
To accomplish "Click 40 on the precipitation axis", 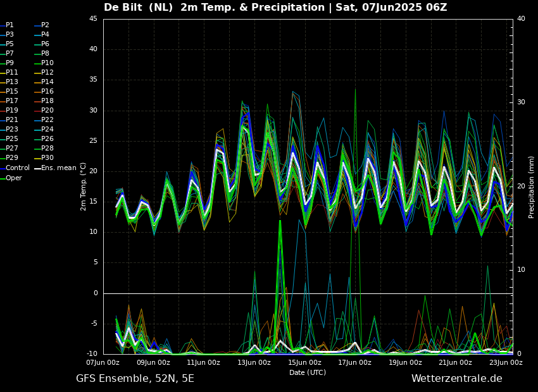I will point(521,19).
